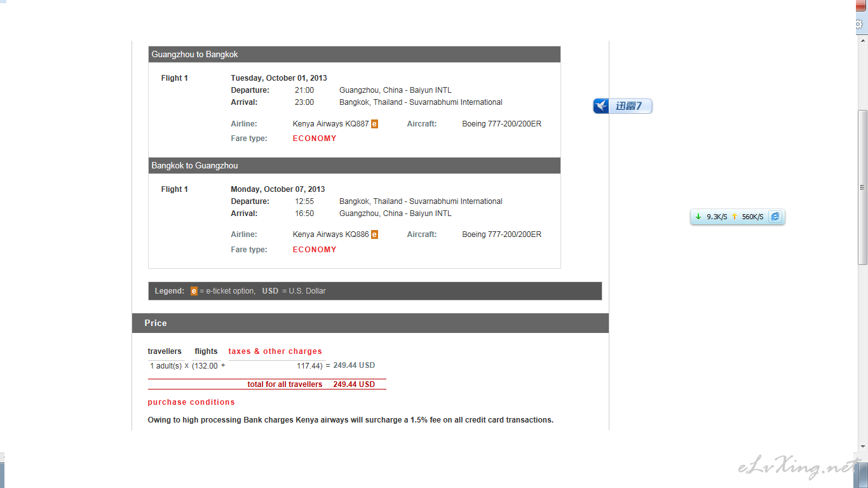868x488 pixels.
Task: Click the 132.00 flights fare amount
Action: (x=207, y=366)
